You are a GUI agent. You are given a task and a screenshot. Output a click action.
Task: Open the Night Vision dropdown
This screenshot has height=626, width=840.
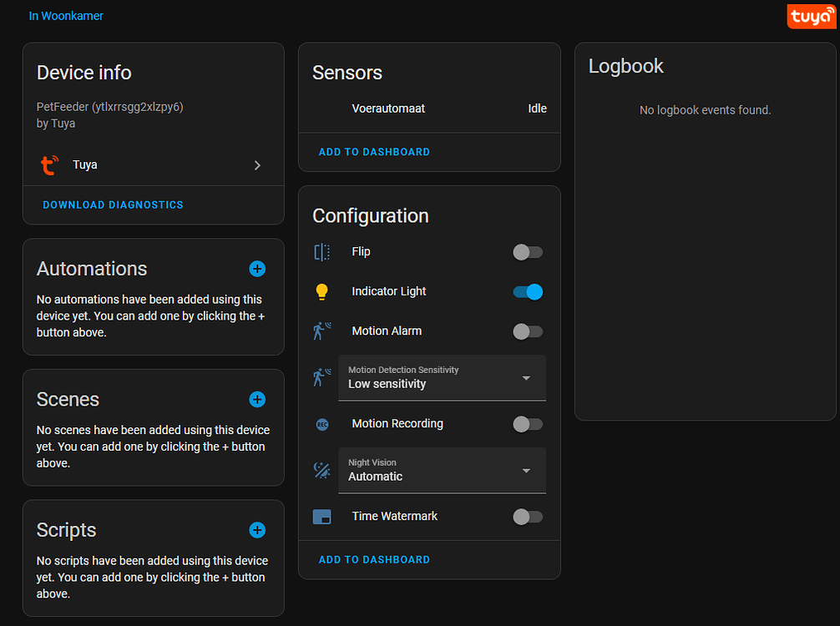pyautogui.click(x=442, y=470)
